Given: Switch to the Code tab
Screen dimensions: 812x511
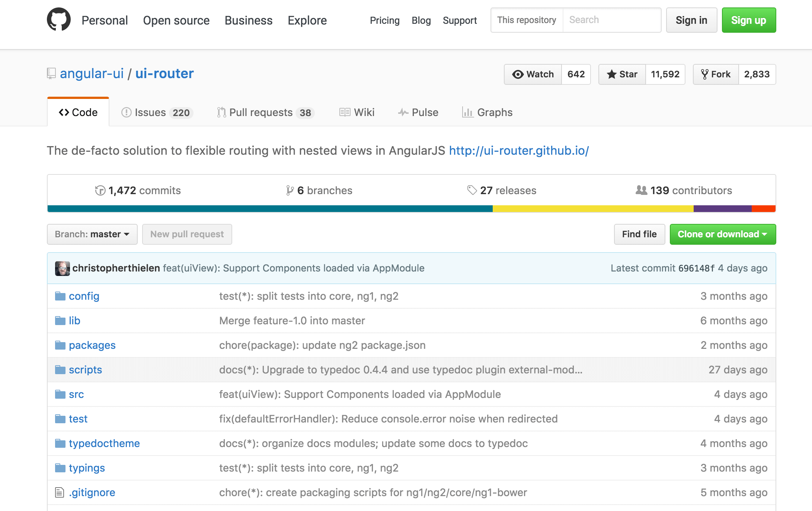Looking at the screenshot, I should [78, 112].
